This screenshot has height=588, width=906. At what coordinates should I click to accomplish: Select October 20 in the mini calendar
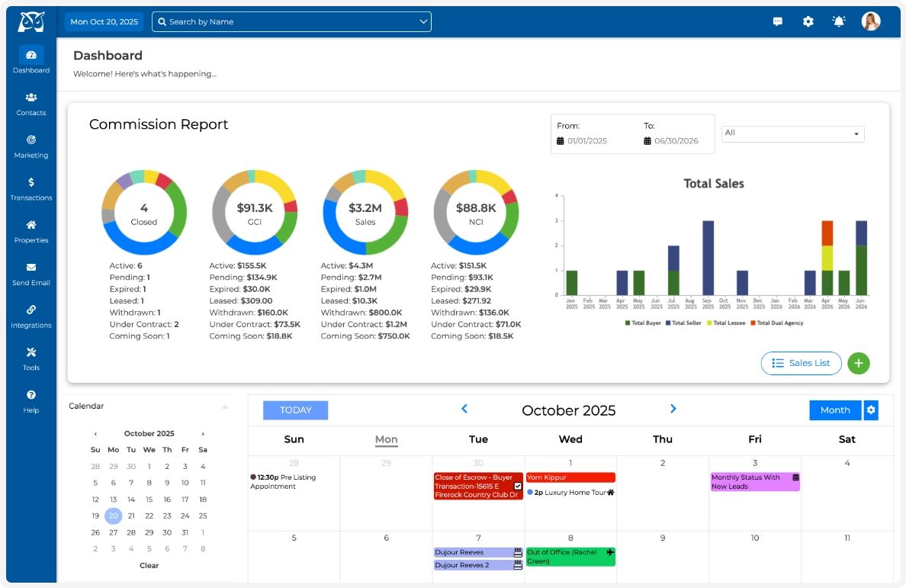coord(113,516)
